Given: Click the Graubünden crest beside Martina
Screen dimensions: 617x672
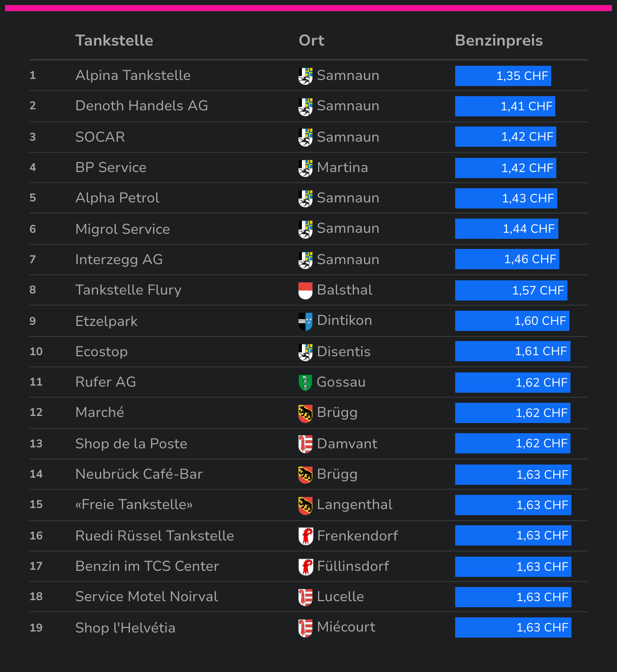Looking at the screenshot, I should click(305, 168).
